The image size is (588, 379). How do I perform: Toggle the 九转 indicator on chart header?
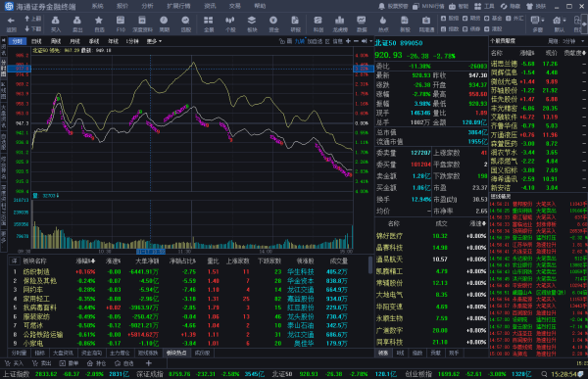tap(300, 41)
